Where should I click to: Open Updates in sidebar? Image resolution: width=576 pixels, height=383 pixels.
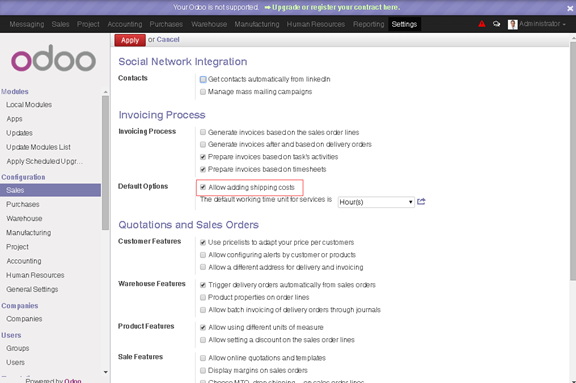tap(19, 133)
